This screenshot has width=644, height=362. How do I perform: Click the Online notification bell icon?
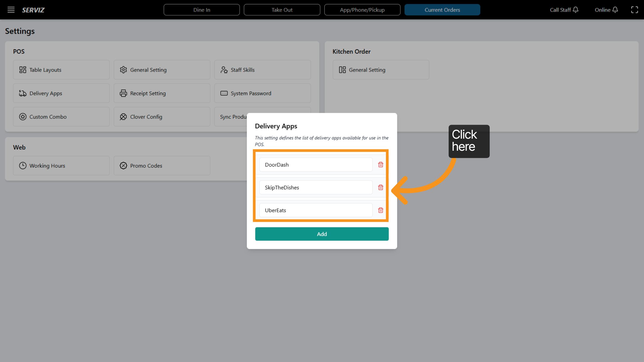click(x=615, y=10)
